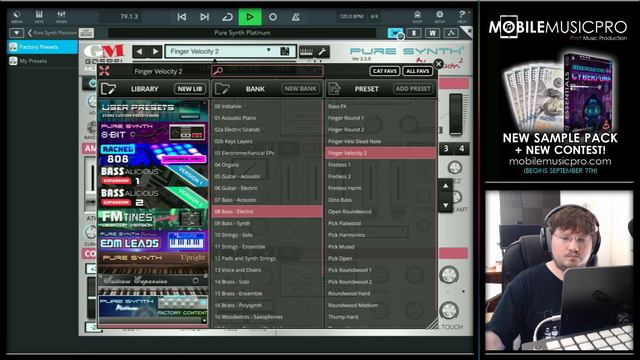Skip to previous marker transport button
The width and height of the screenshot is (640, 360).
tap(182, 17)
